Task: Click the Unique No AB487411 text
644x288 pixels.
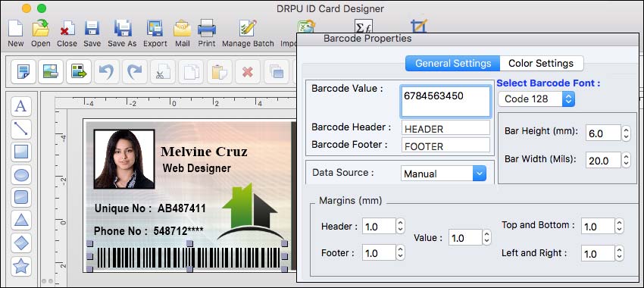Action: (150, 208)
